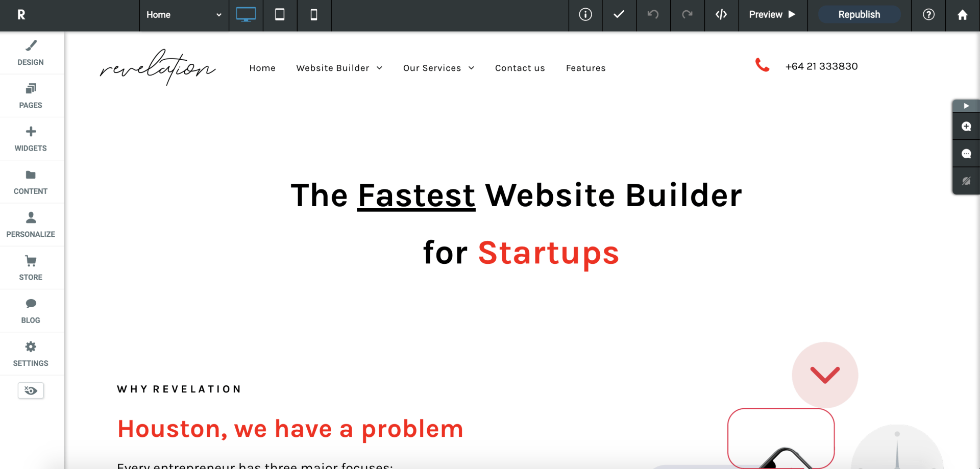This screenshot has width=980, height=469.
Task: Click the WHY REVELATION subheading
Action: point(179,389)
